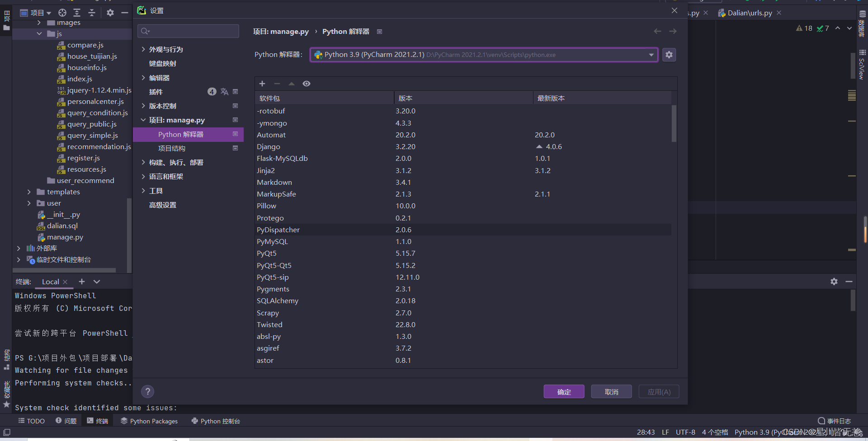Open 终端 tool window tab
The image size is (868, 441).
coord(98,421)
